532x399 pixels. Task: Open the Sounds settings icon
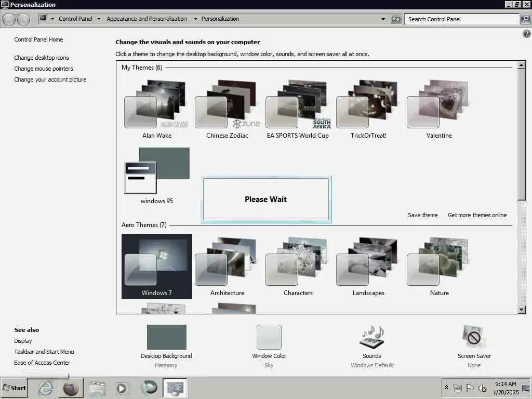point(372,346)
